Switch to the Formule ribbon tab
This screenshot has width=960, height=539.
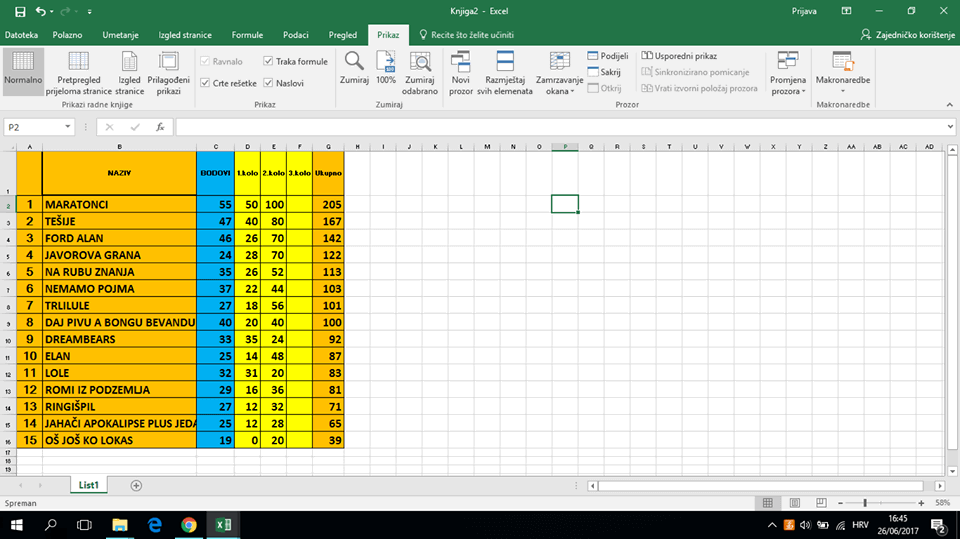click(247, 35)
